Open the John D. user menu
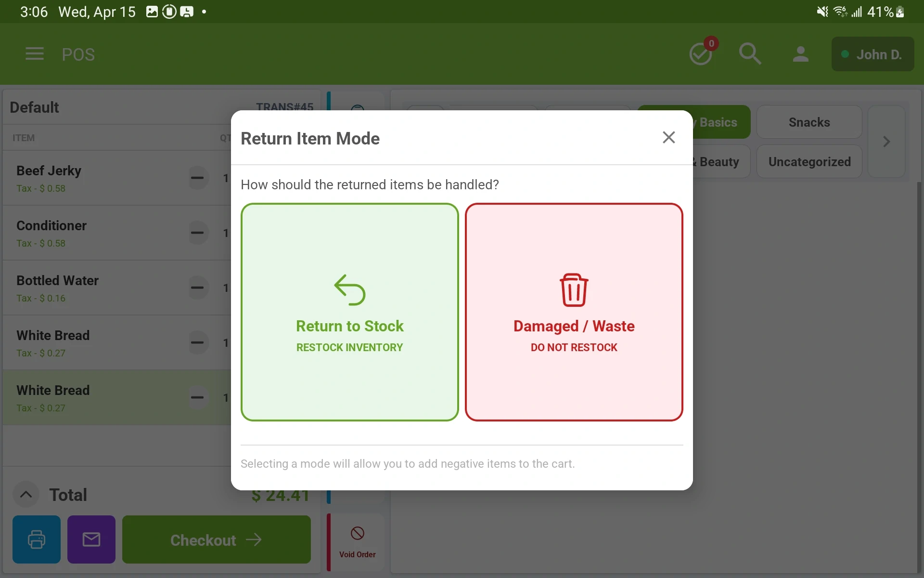Image resolution: width=924 pixels, height=578 pixels. (872, 54)
